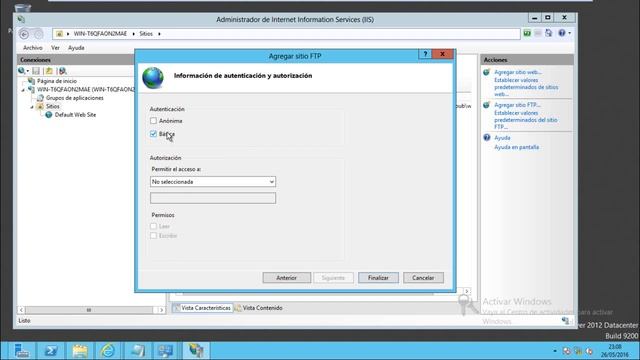Open the Permitir el acceso a dropdown
This screenshot has width=640, height=360.
pos(213,182)
